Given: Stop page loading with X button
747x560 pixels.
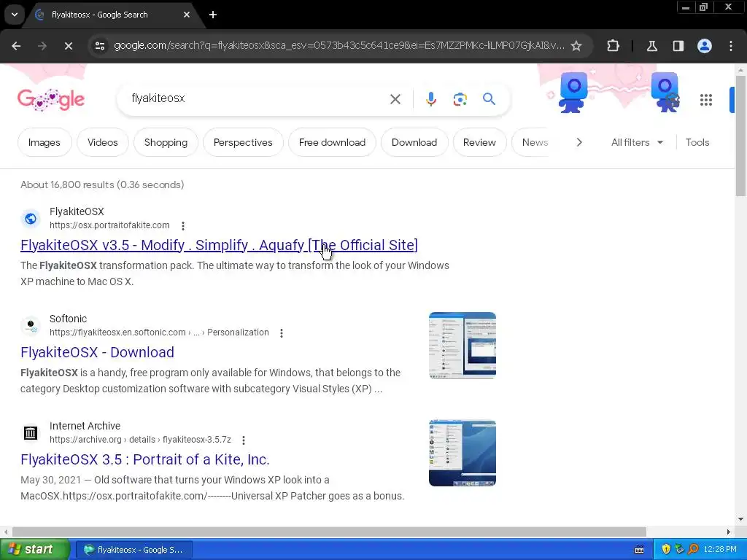Looking at the screenshot, I should tap(68, 46).
